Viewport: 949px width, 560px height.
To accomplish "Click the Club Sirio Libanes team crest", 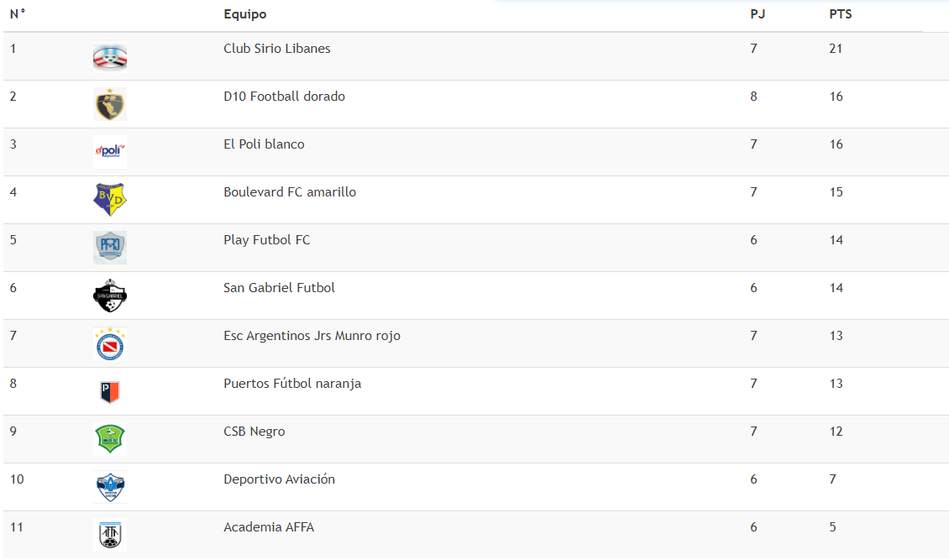I will (x=110, y=56).
